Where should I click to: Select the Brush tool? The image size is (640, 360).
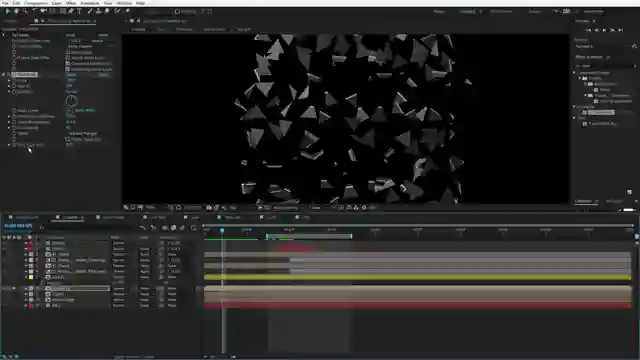(x=90, y=11)
